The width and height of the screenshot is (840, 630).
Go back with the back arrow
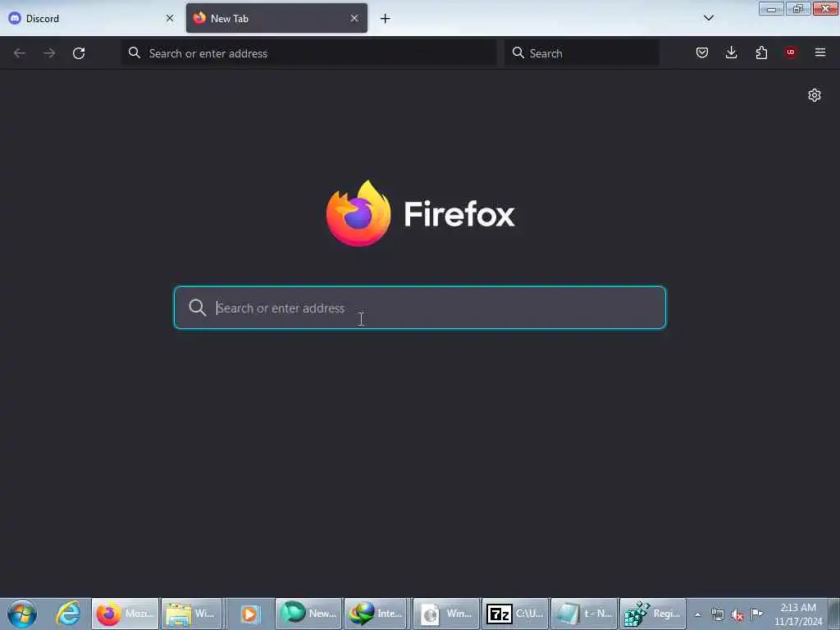[20, 53]
